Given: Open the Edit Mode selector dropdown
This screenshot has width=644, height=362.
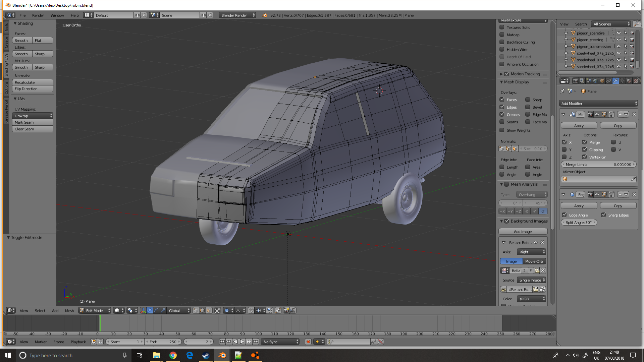Looking at the screenshot, I should pyautogui.click(x=95, y=310).
